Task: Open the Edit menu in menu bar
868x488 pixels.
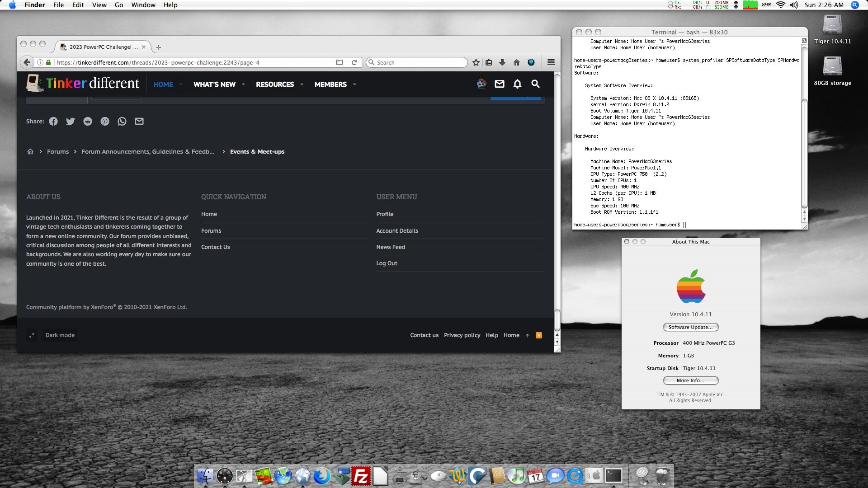Action: 78,5
